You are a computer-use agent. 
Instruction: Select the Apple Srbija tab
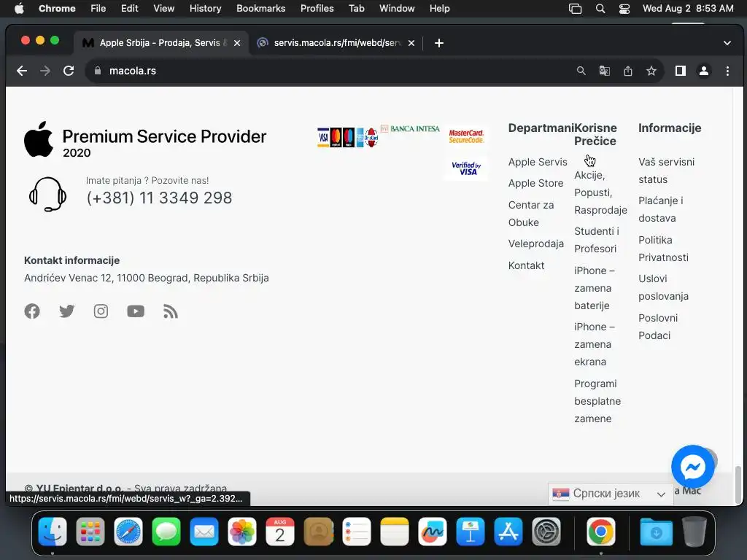click(x=161, y=43)
